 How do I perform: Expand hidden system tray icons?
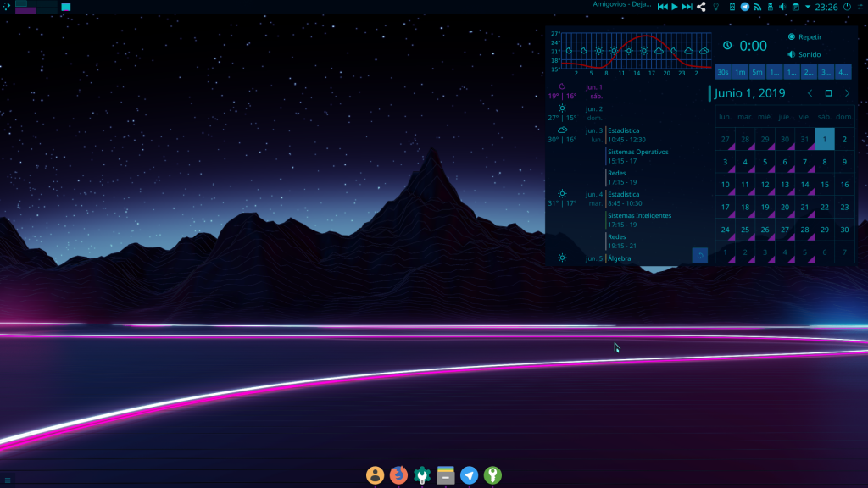808,7
